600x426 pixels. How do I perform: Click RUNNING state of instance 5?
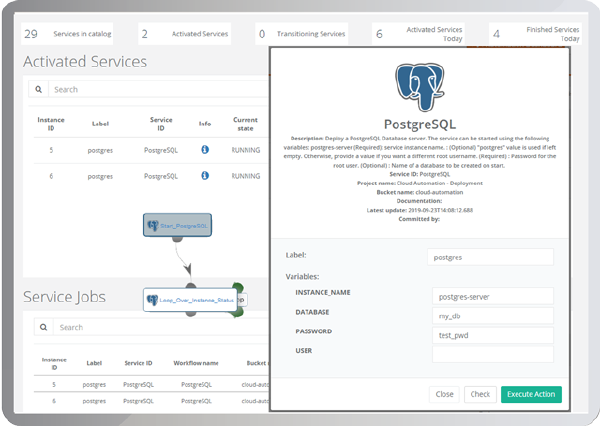point(246,150)
